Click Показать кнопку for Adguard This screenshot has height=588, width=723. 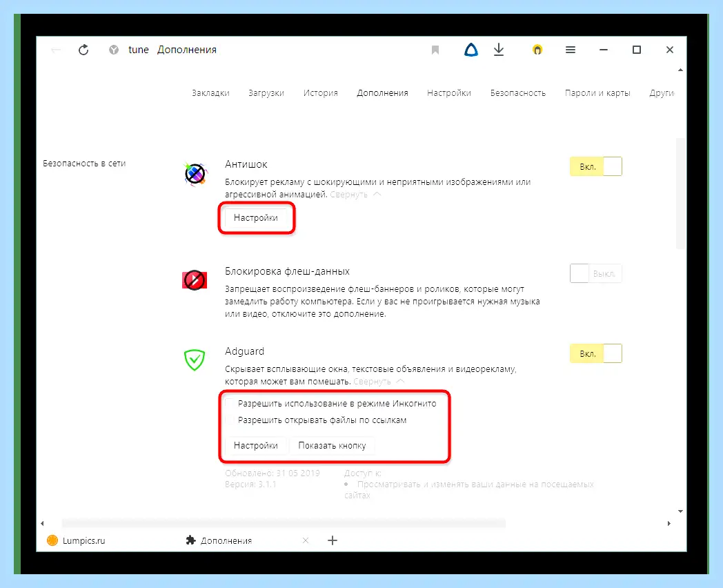point(332,446)
